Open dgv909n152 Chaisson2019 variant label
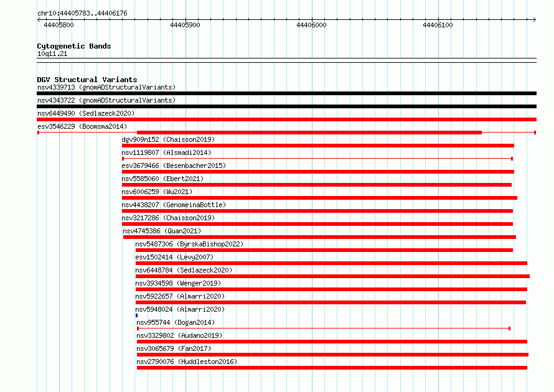 pos(168,139)
